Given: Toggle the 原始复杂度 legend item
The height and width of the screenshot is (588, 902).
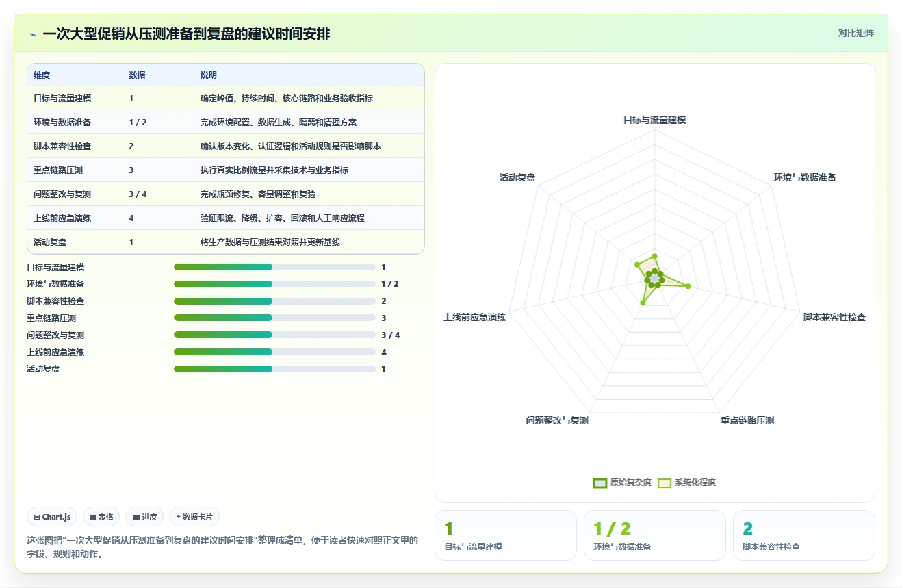Looking at the screenshot, I should [x=622, y=483].
